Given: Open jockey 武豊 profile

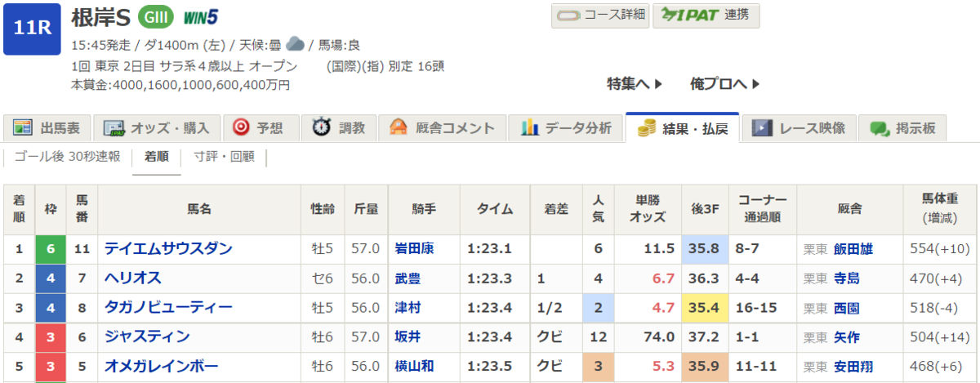Looking at the screenshot, I should point(408,278).
